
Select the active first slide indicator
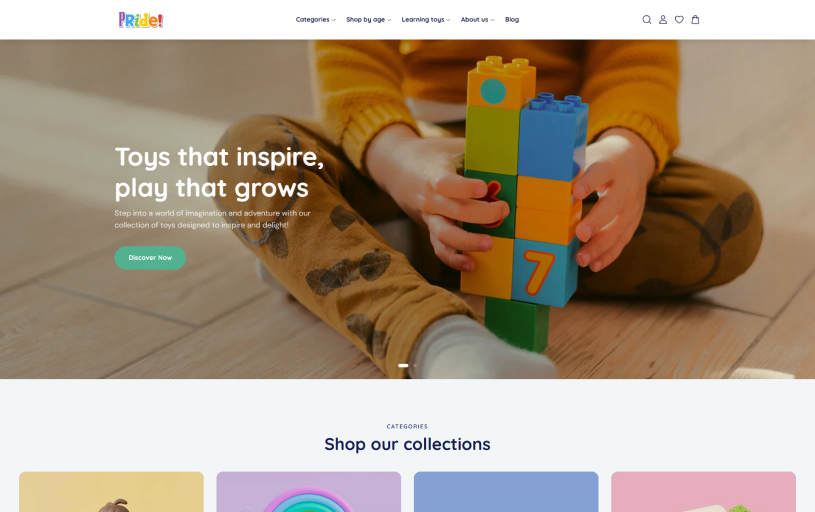coord(403,365)
